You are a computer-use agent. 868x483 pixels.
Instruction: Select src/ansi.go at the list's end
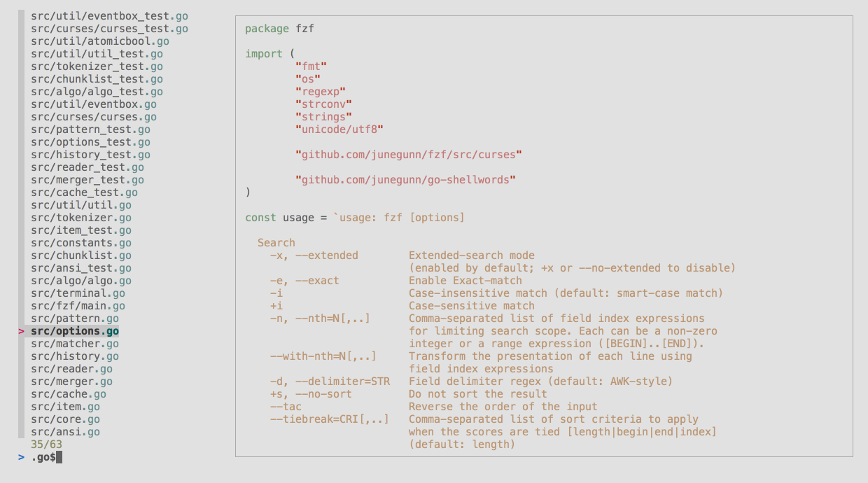tap(65, 432)
